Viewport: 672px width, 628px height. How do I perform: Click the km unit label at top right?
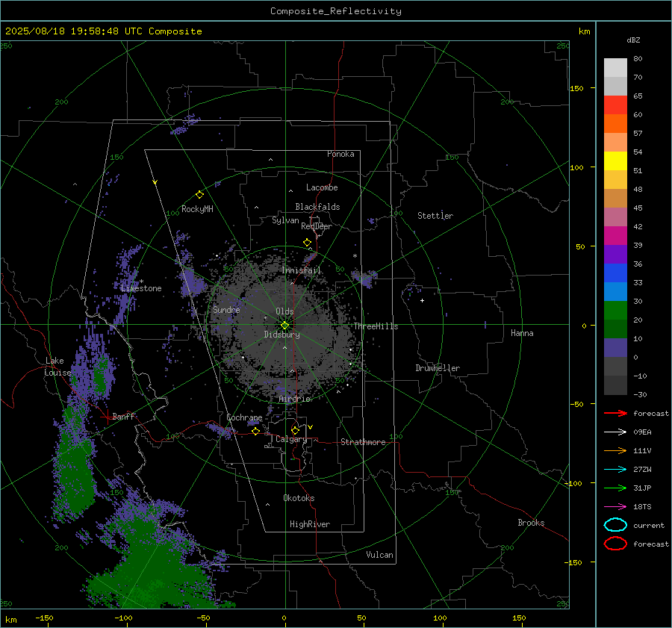(584, 31)
